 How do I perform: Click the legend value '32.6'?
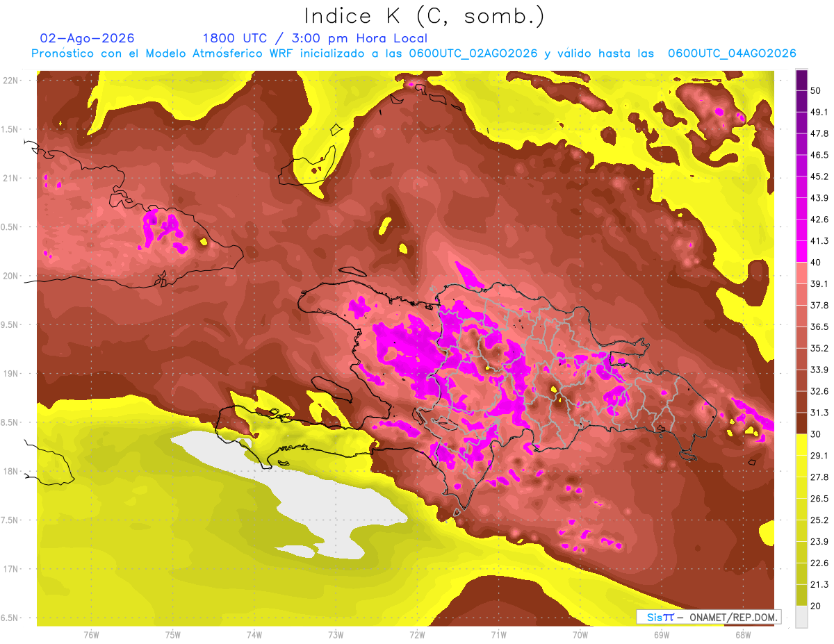(819, 391)
